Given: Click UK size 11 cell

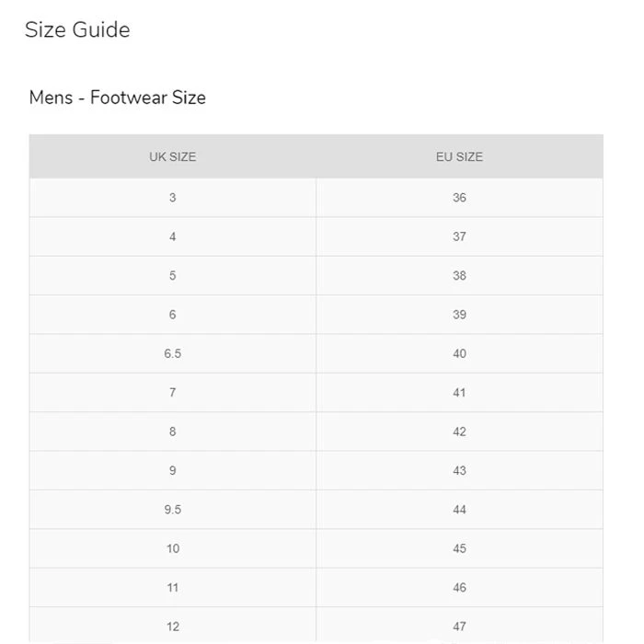Looking at the screenshot, I should 172,587.
